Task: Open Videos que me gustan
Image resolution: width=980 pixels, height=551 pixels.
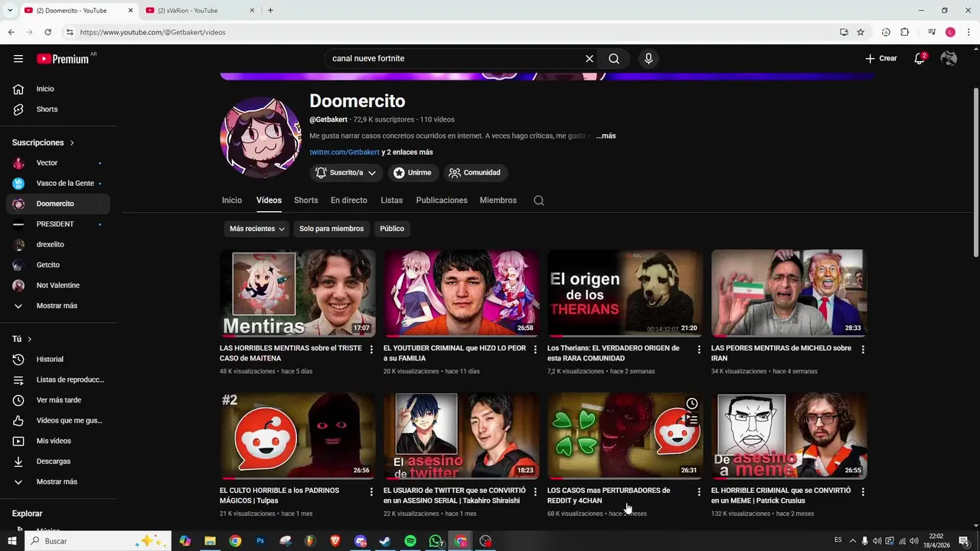Action: coord(58,420)
